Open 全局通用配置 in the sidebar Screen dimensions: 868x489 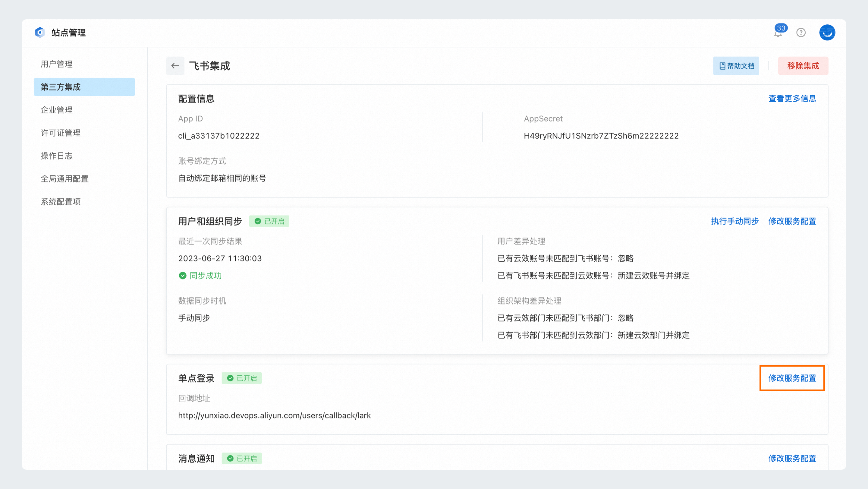coord(84,178)
